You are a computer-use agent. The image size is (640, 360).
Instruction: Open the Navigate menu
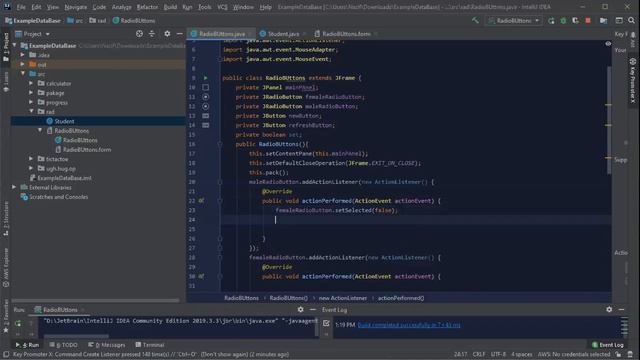76,7
